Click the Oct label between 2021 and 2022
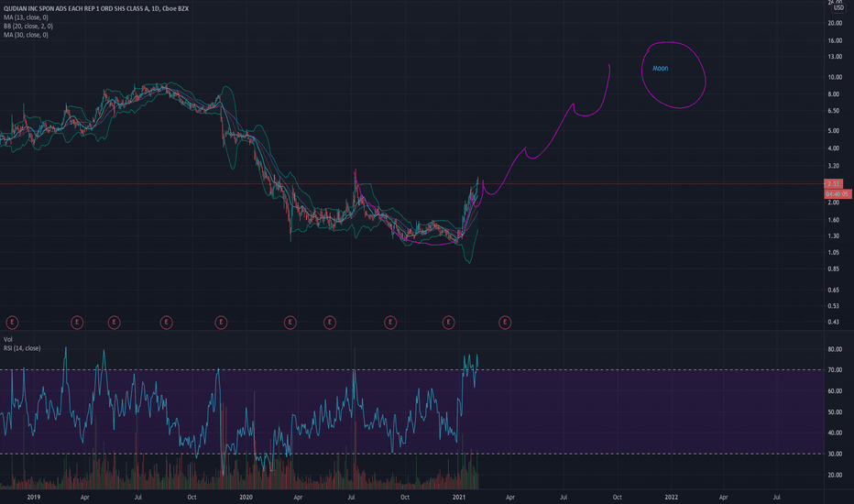Viewport: 854px width, 504px height. click(x=617, y=497)
